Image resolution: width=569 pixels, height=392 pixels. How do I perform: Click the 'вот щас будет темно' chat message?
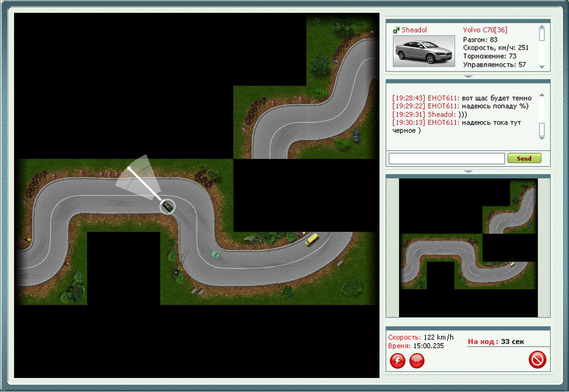[496, 98]
